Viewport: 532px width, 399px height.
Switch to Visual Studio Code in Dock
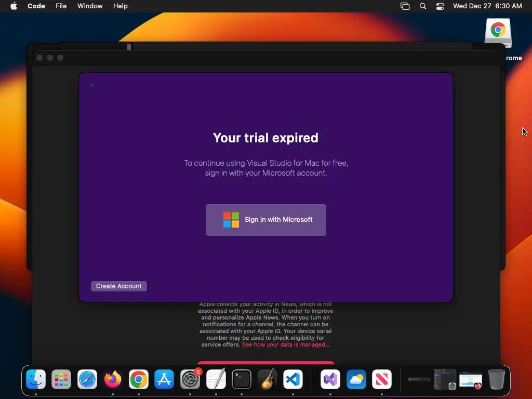pyautogui.click(x=293, y=379)
